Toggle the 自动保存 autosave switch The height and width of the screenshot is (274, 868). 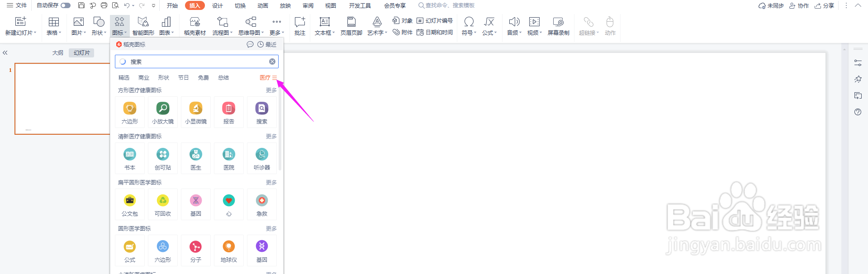[x=66, y=5]
